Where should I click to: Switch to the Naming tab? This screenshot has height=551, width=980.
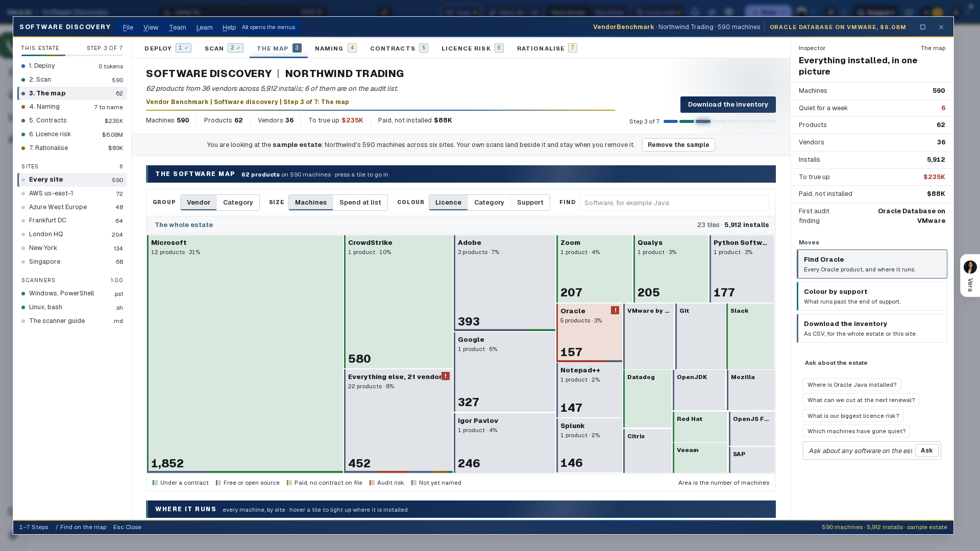(x=336, y=48)
